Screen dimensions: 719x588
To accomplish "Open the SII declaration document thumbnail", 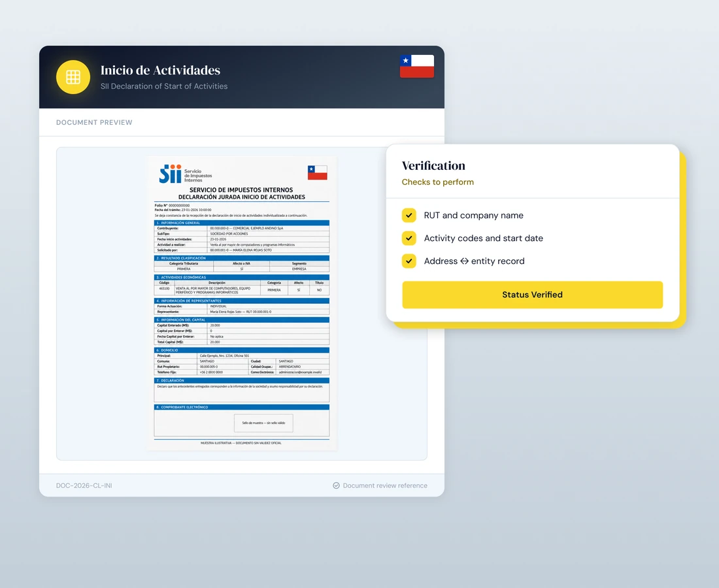I will point(242,303).
